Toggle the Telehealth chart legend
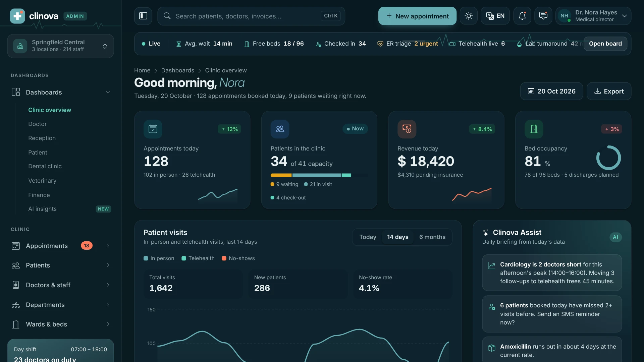Viewport: 644px width, 362px height. (x=198, y=258)
